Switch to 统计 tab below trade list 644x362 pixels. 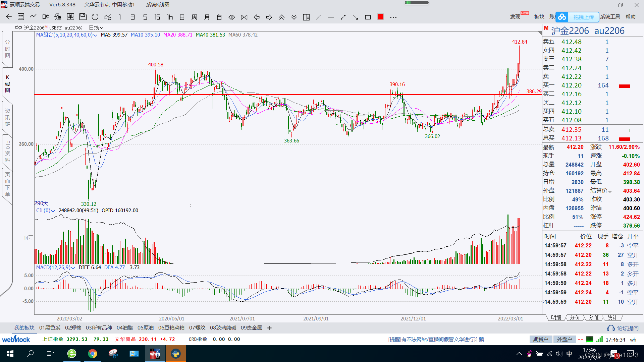click(612, 317)
